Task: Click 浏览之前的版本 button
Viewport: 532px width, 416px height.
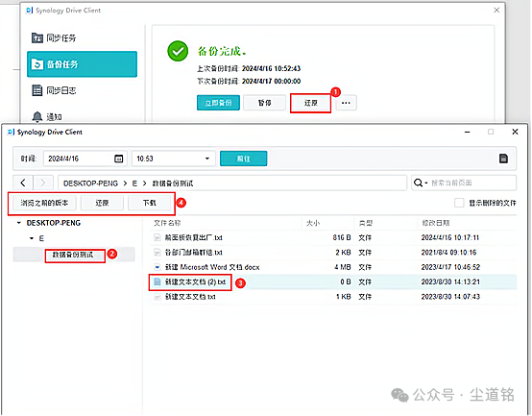Action: 44,203
